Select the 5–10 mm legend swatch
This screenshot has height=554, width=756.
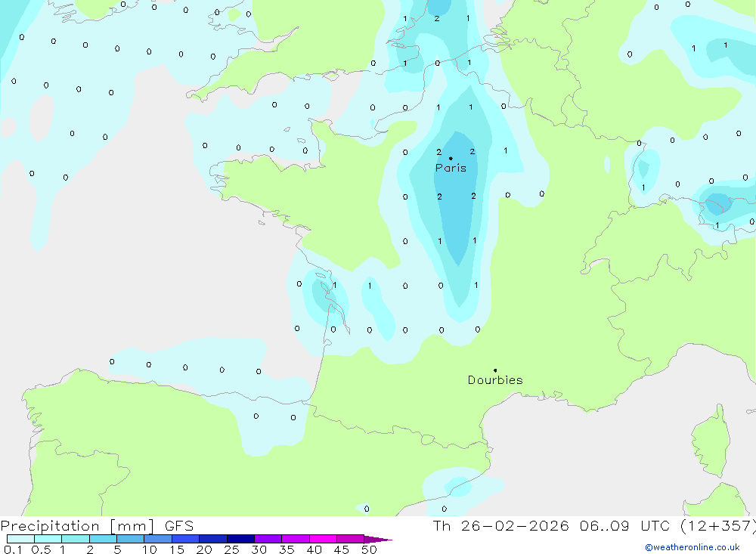tap(131, 539)
